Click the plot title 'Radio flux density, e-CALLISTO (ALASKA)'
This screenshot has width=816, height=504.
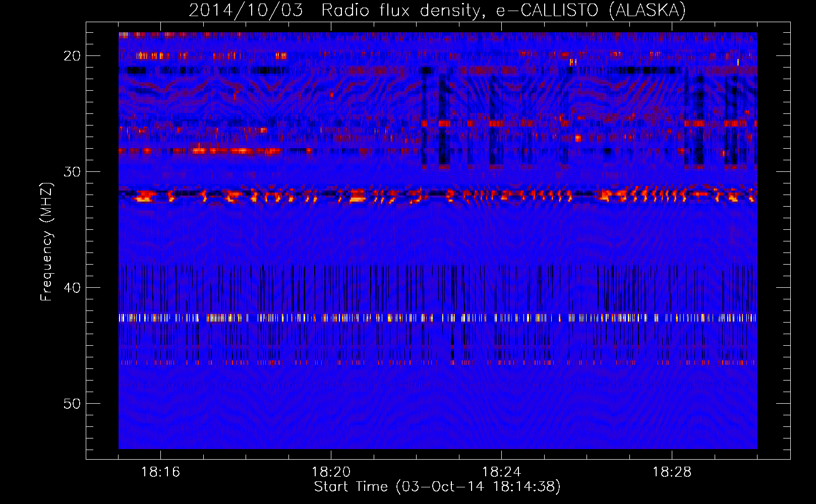point(503,10)
